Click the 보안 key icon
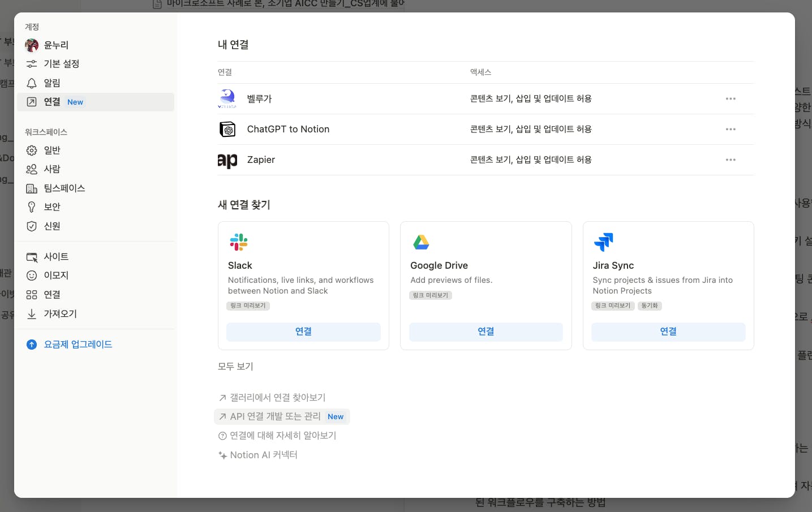The height and width of the screenshot is (512, 812). (x=32, y=207)
